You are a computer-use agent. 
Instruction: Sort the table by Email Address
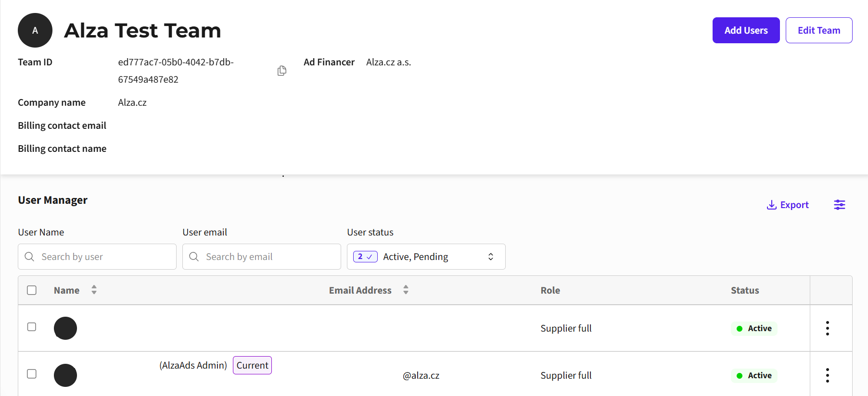[x=406, y=290]
